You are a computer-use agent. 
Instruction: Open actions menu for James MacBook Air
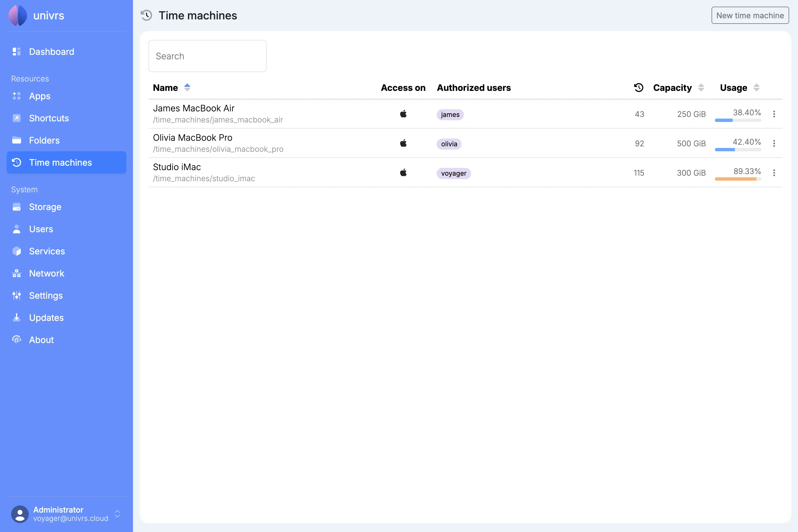coord(774,114)
